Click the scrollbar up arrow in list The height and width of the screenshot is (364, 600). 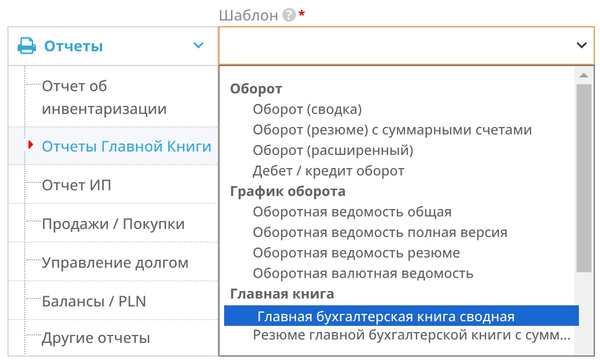click(583, 76)
